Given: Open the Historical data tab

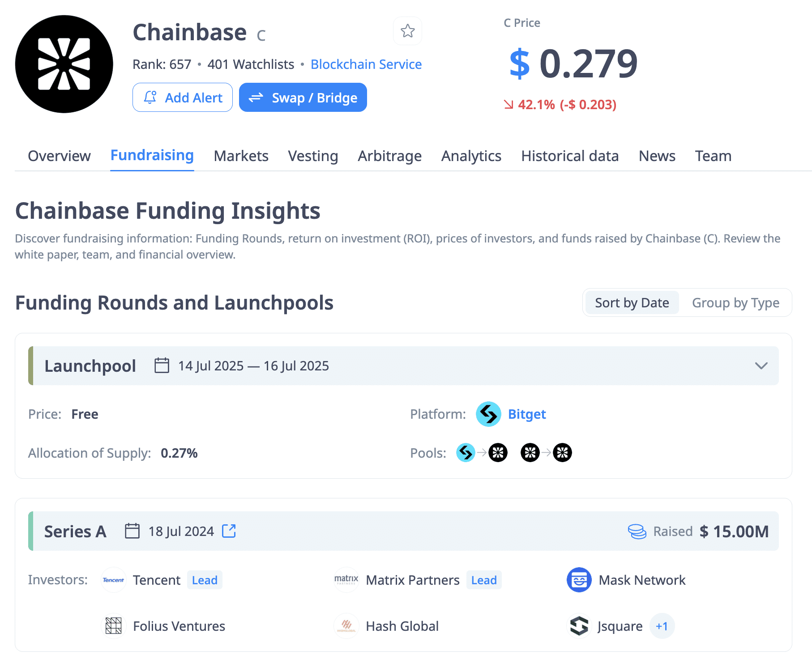Looking at the screenshot, I should [x=570, y=156].
